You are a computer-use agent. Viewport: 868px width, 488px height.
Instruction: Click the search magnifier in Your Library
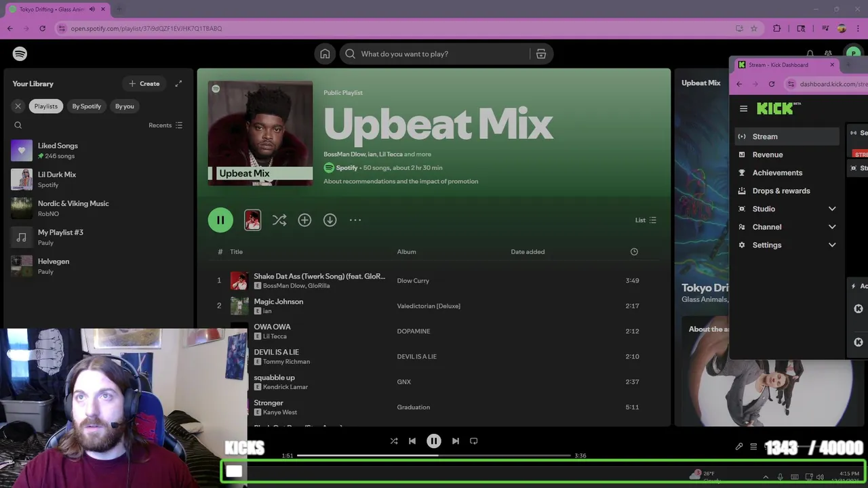pos(18,125)
